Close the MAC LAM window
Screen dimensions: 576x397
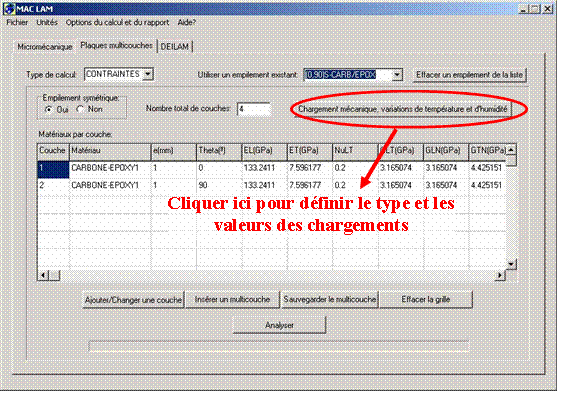547,9
